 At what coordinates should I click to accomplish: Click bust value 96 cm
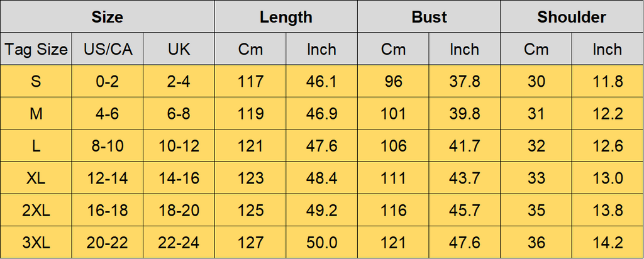click(x=394, y=81)
